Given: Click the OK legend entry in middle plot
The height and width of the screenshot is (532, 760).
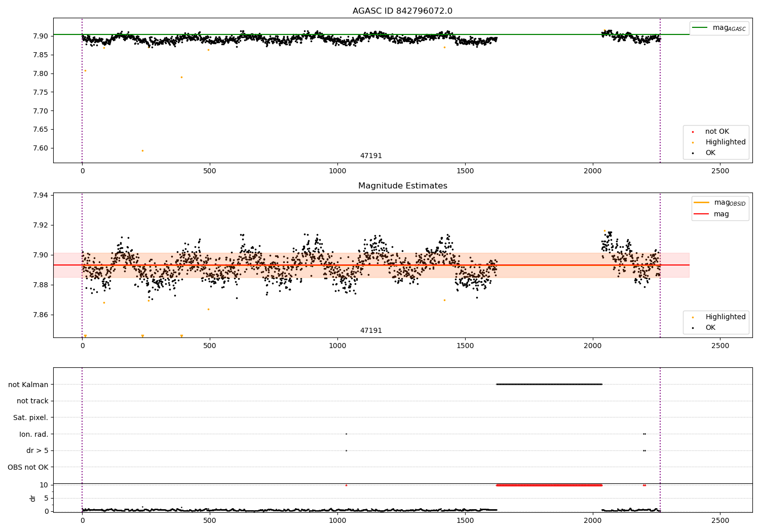Looking at the screenshot, I should (704, 328).
